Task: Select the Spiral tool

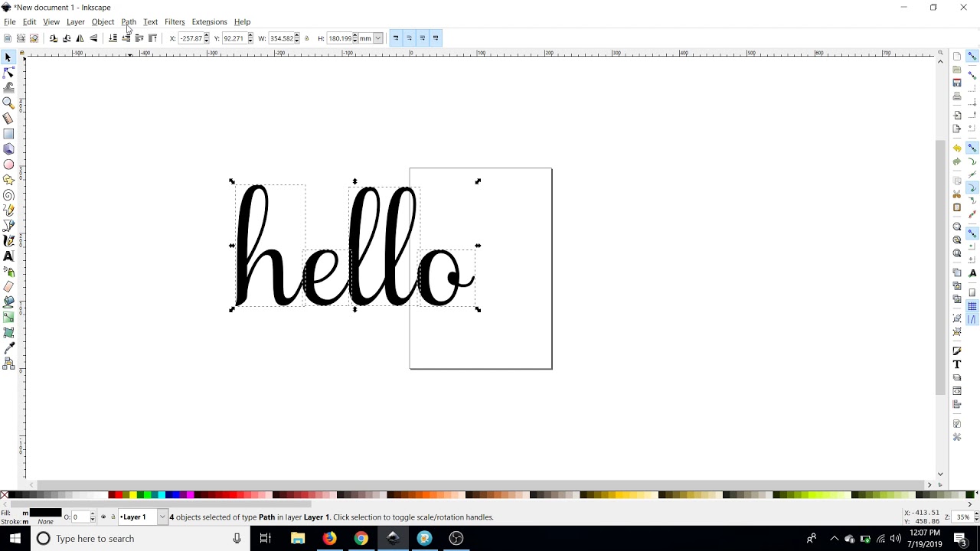Action: pyautogui.click(x=8, y=195)
